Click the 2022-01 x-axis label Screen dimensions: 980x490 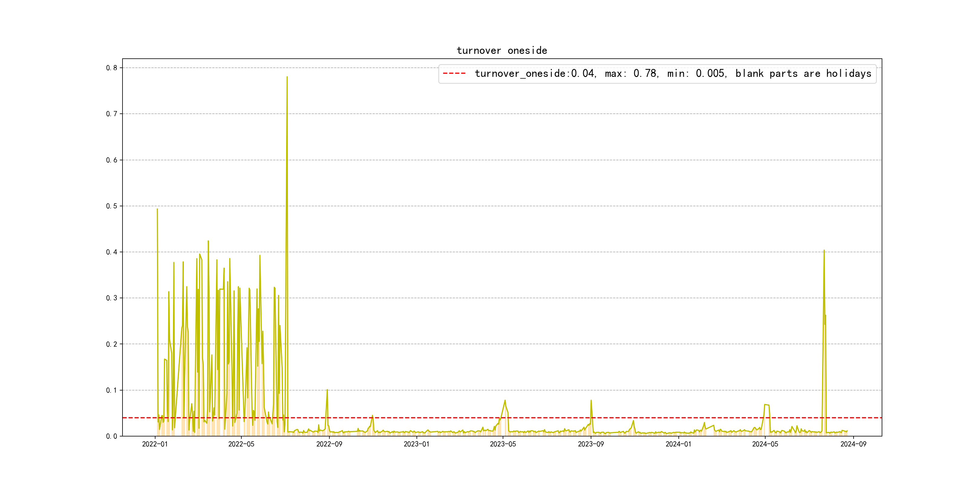[155, 444]
